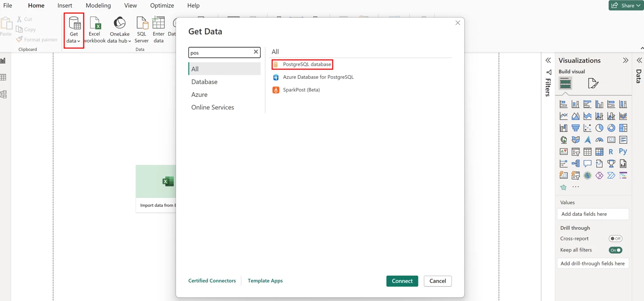Viewport: 644px width, 301px height.
Task: Choose the Treemap visual
Action: click(x=623, y=128)
